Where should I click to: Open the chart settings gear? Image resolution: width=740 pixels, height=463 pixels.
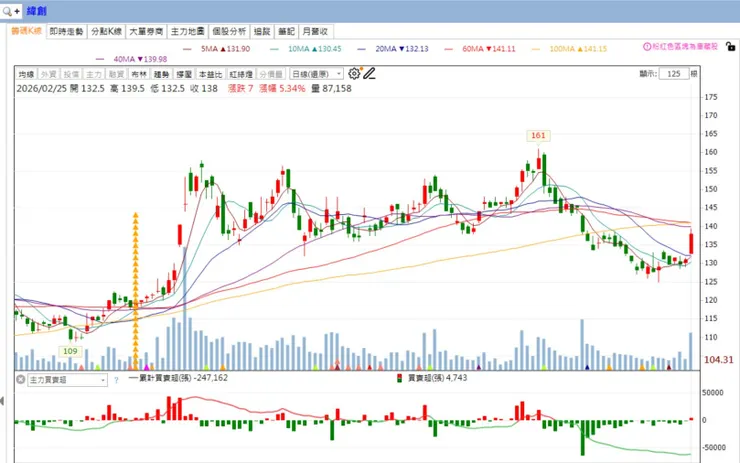(354, 74)
